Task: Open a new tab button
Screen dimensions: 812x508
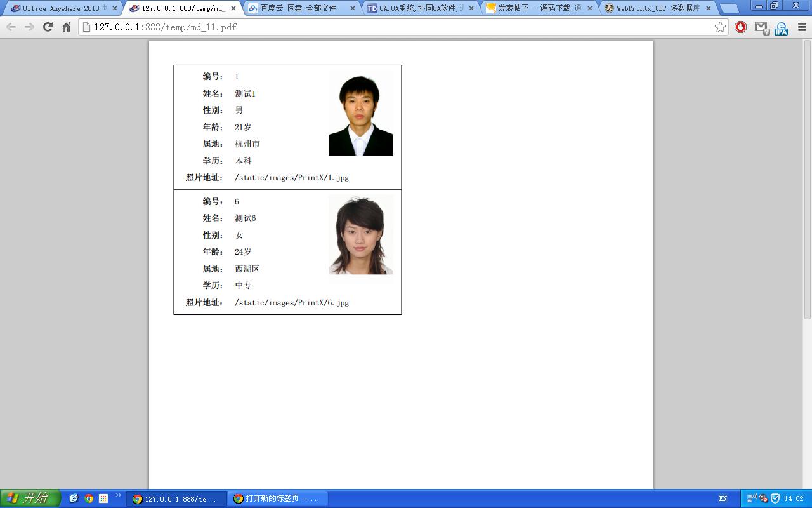Action: point(730,9)
